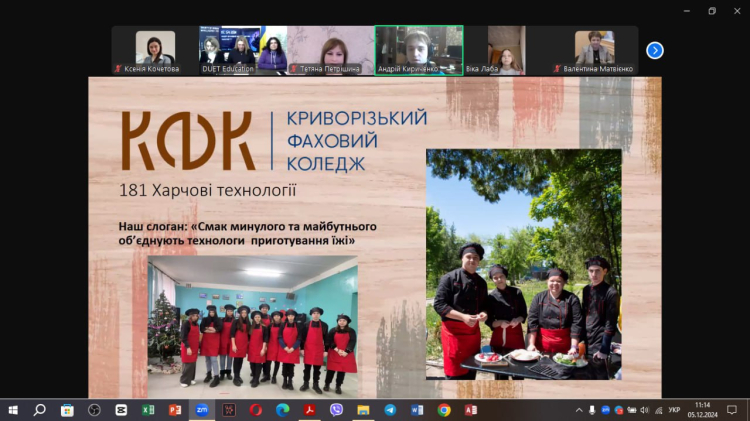Click the DUET Education participant video

pos(229,50)
